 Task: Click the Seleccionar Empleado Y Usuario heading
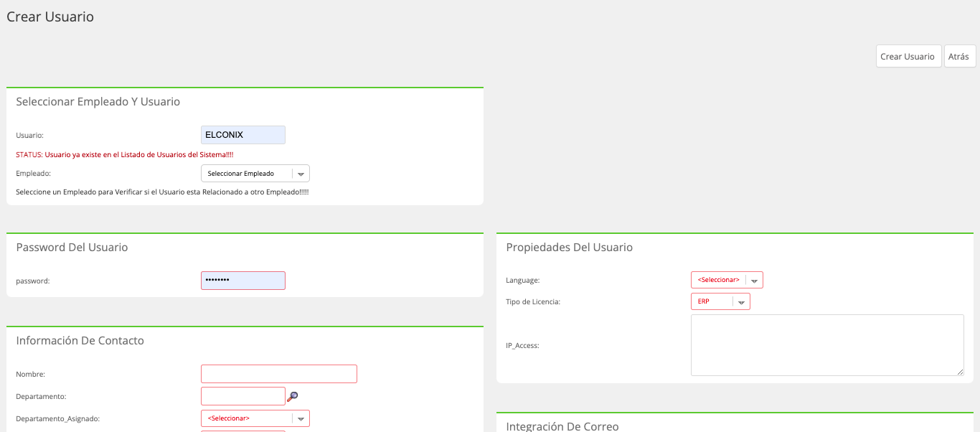pyautogui.click(x=98, y=102)
